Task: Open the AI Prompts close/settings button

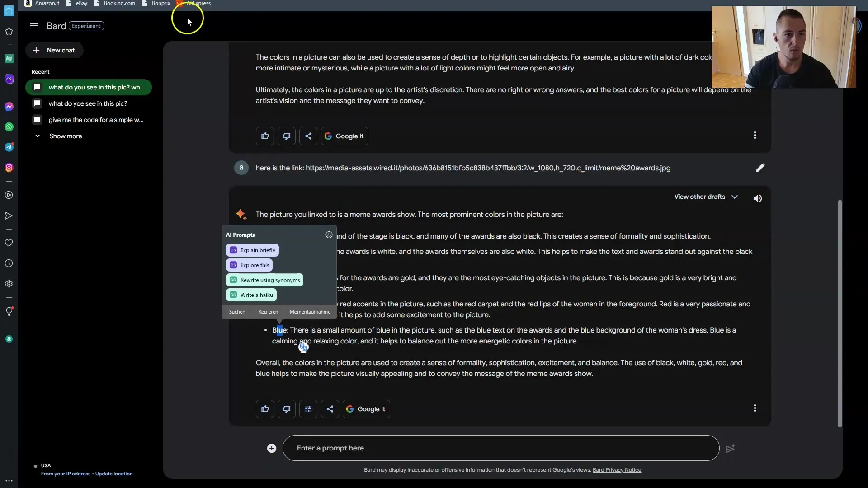Action: click(x=329, y=234)
